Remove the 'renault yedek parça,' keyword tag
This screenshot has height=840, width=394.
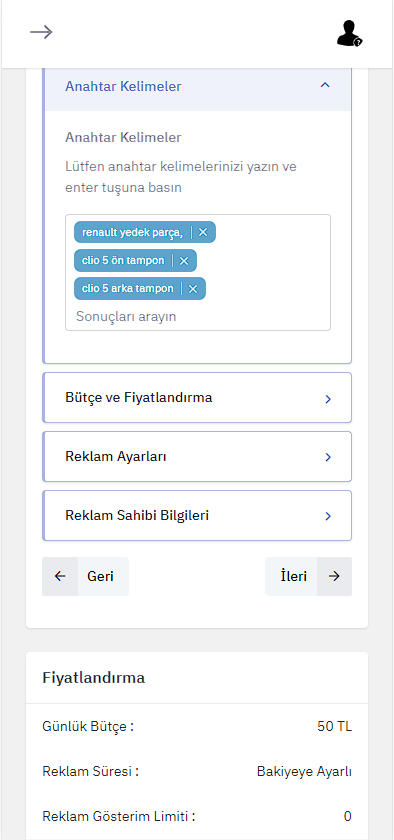click(203, 232)
